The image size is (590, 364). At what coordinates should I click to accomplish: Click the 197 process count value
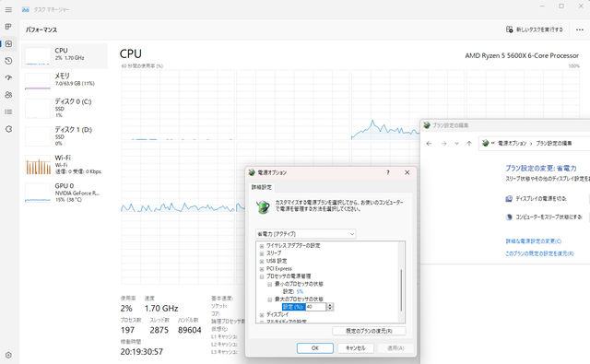[x=127, y=330]
